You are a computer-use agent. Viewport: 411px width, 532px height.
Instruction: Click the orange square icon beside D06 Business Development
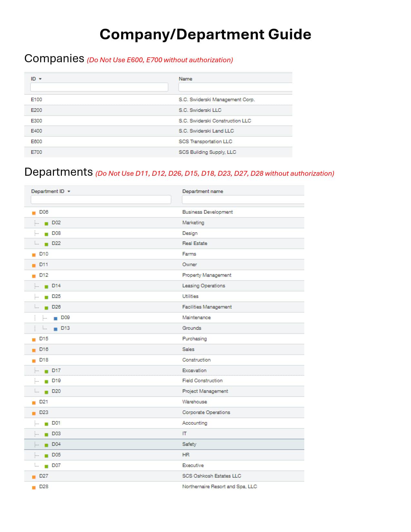34,212
